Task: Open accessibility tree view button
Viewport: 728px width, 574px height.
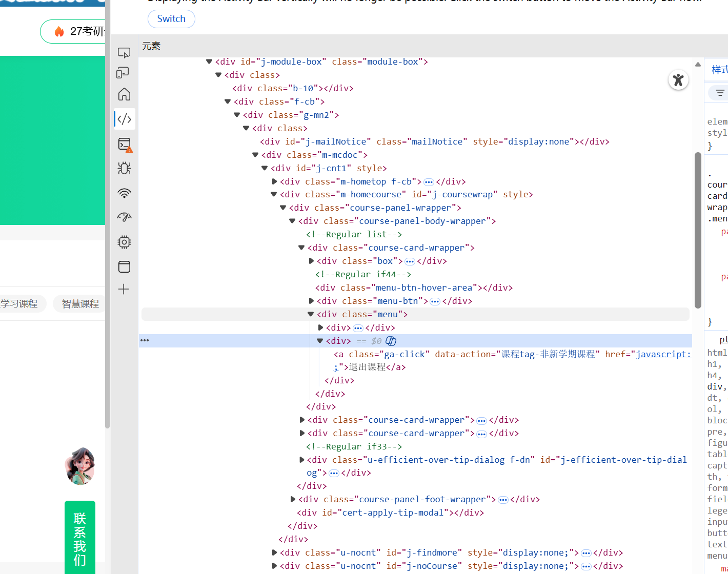Action: [x=678, y=80]
